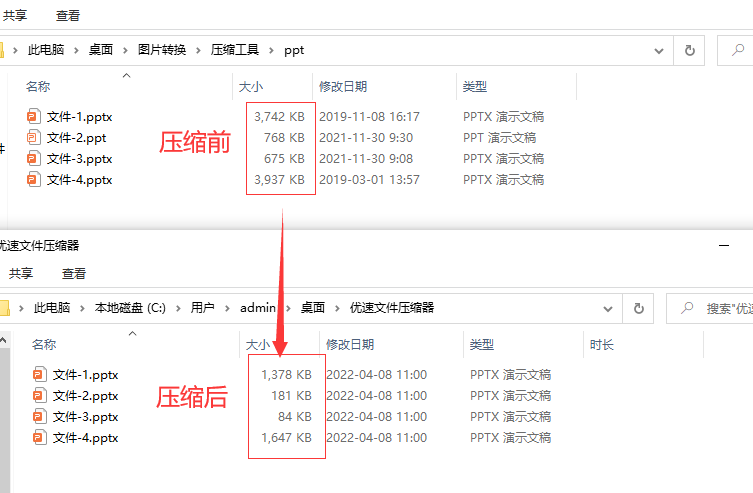Sort by 大小 column in ppt window
Screen dimensions: 753x493
point(251,86)
